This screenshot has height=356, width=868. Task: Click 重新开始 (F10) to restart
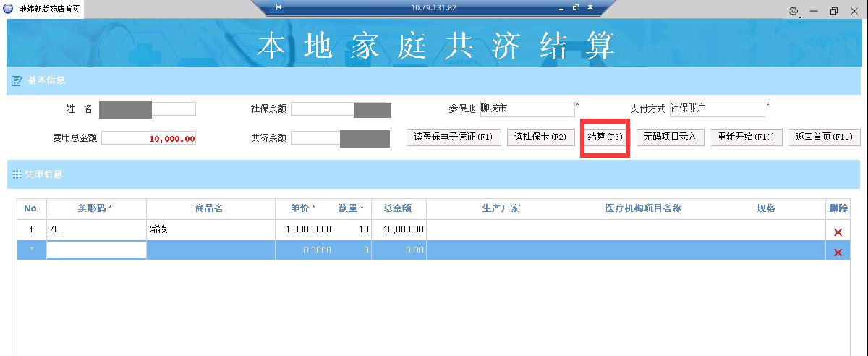746,137
